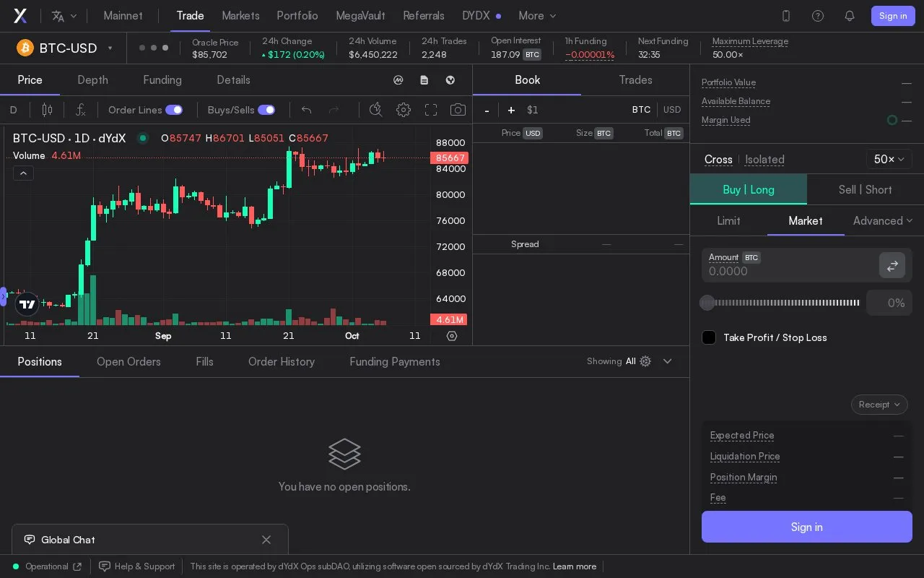Screen dimensions: 924x578
Task: Go to the Markets page
Action: 240,16
